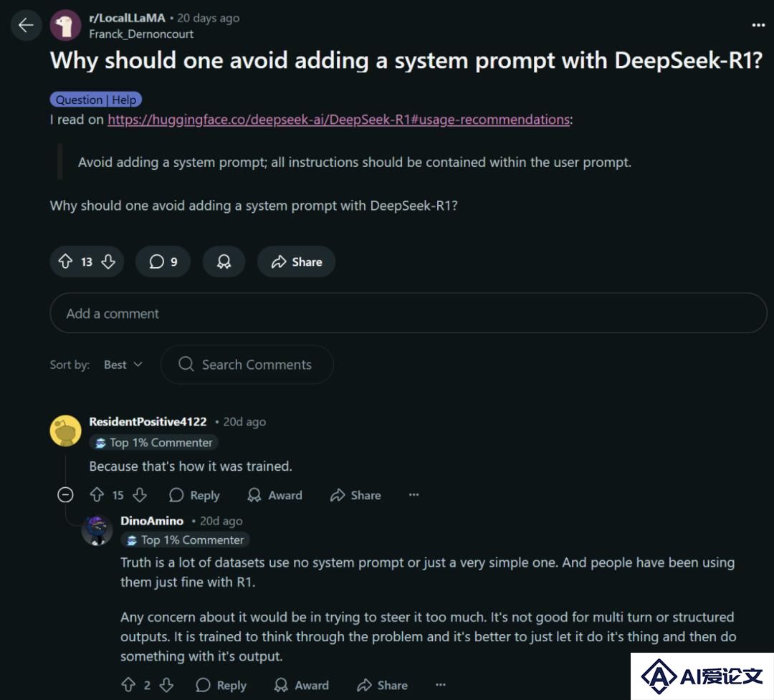Click DinoAmino's '20d ago' timestamp
This screenshot has width=774, height=700.
(x=221, y=521)
